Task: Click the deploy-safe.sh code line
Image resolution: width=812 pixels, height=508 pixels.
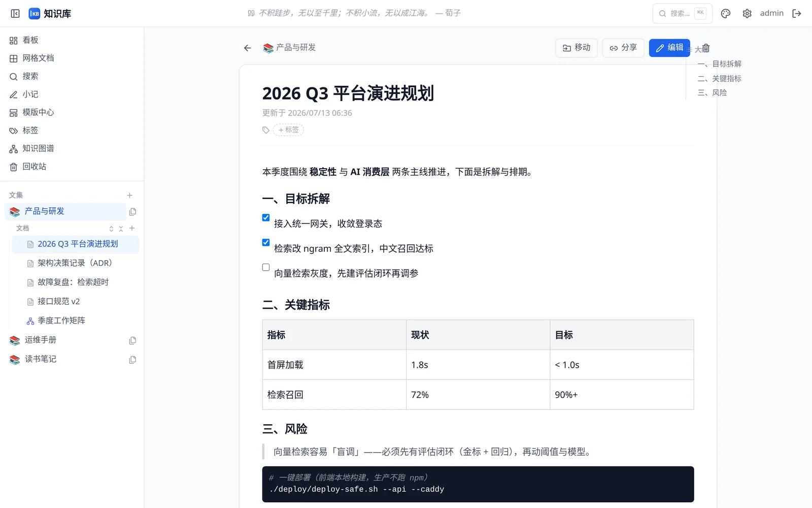Action: click(357, 489)
